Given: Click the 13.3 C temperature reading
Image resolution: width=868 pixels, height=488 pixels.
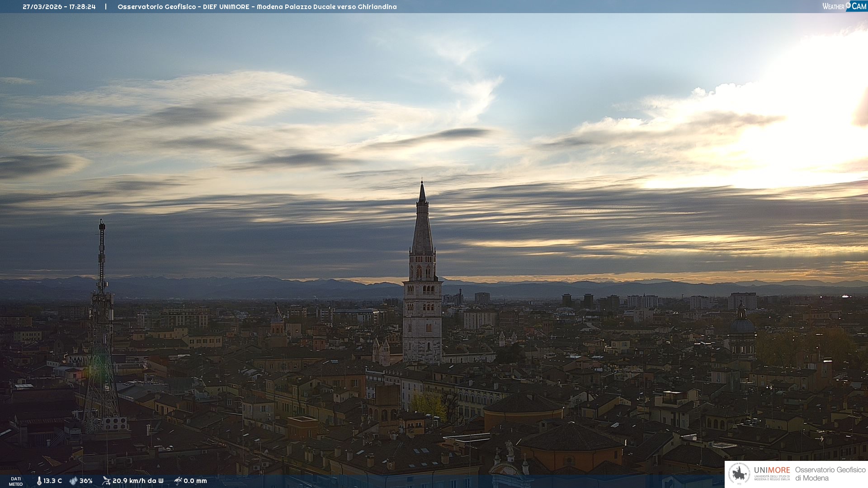Looking at the screenshot, I should (52, 481).
